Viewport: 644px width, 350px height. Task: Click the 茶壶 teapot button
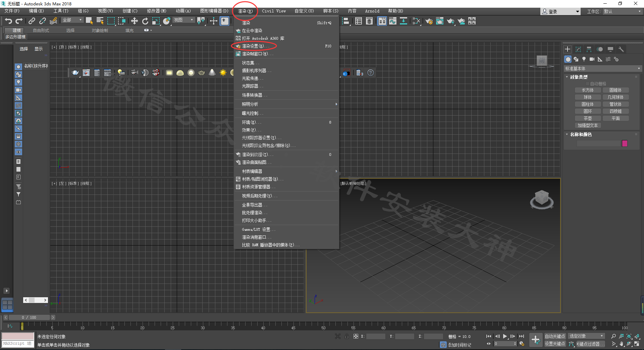(588, 118)
